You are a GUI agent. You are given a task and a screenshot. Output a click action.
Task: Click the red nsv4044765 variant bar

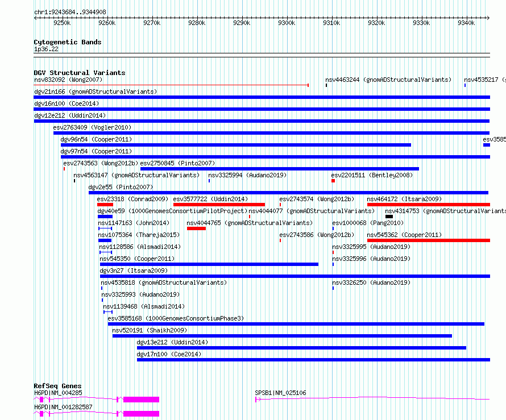pos(196,228)
